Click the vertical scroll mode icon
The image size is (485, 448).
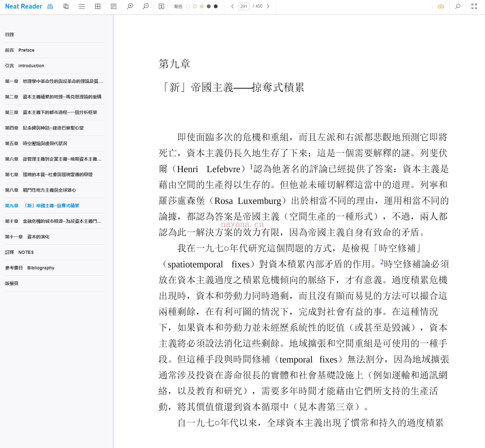161,6
